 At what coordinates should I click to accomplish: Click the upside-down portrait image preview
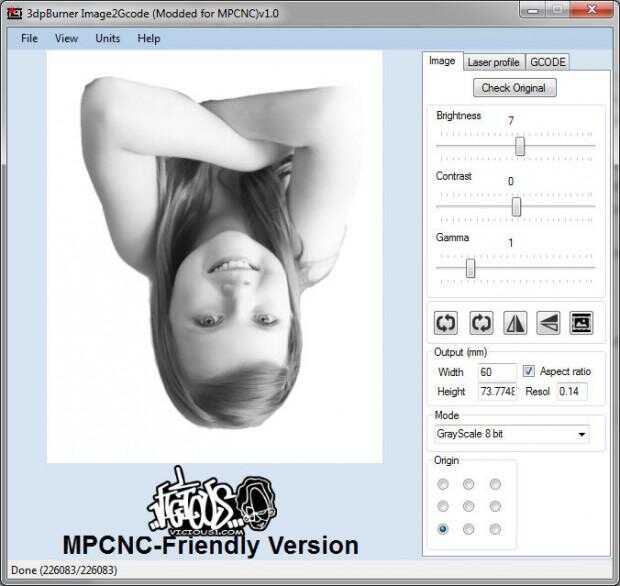[215, 257]
